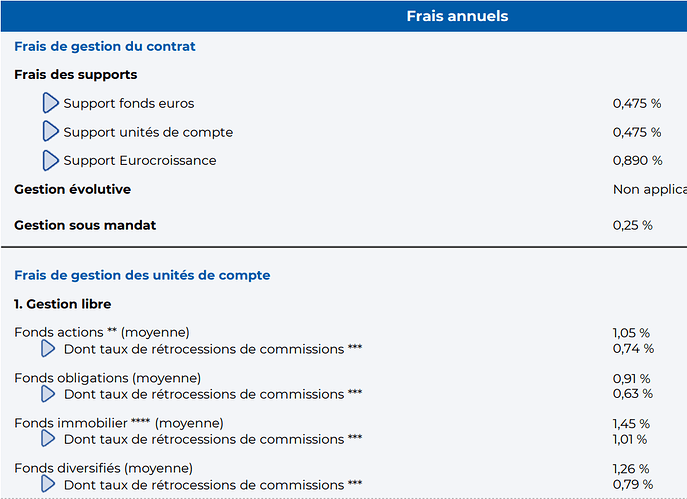The height and width of the screenshot is (499, 687).
Task: Select the Frais des supports subheading
Action: click(x=75, y=74)
